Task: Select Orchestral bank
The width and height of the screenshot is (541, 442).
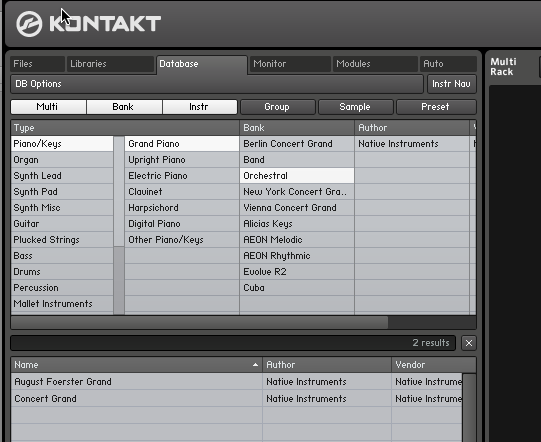Action: point(297,176)
